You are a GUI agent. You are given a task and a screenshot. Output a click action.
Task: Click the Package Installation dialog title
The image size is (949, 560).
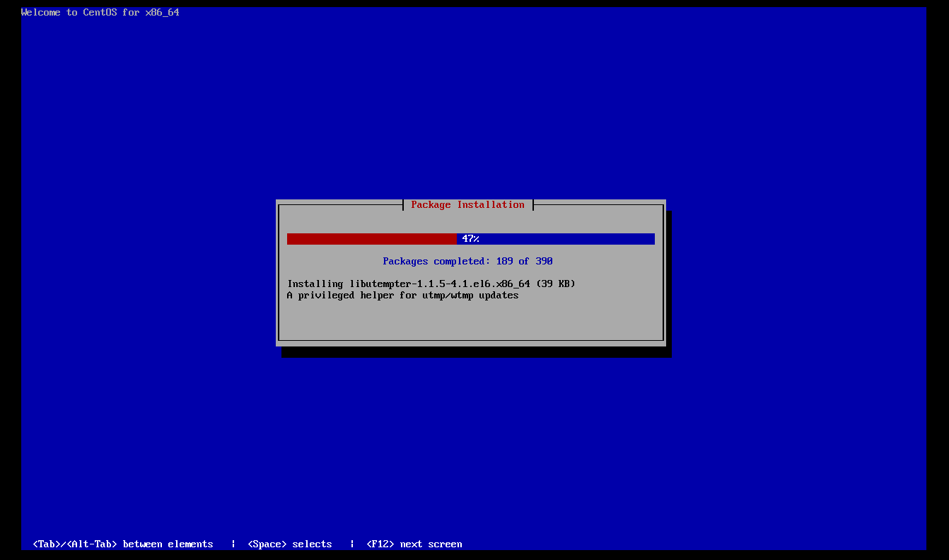468,204
